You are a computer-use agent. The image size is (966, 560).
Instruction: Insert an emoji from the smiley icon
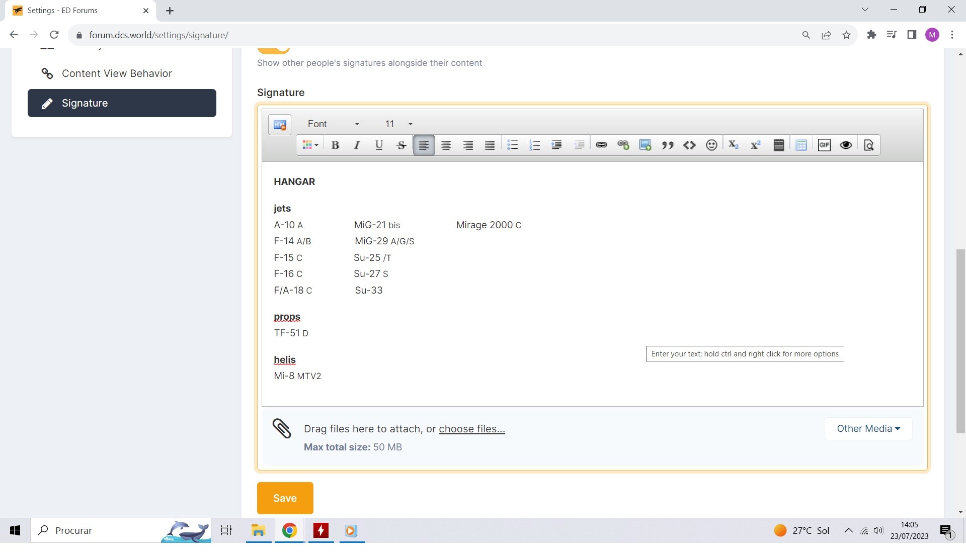[711, 145]
